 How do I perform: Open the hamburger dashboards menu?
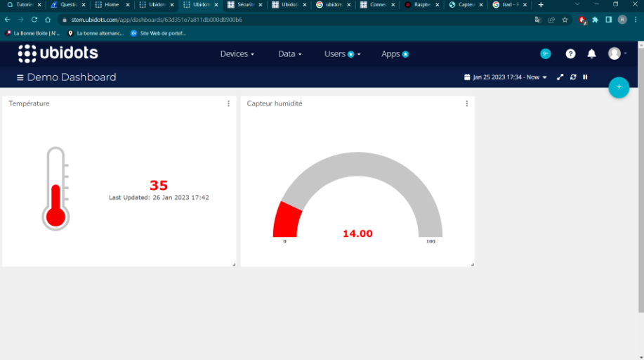click(x=20, y=77)
